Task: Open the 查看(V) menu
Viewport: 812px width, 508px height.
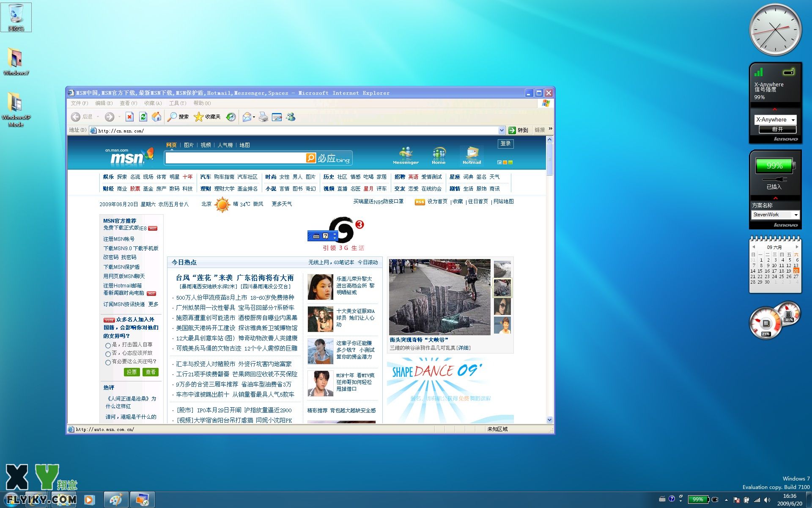Action: (128, 103)
